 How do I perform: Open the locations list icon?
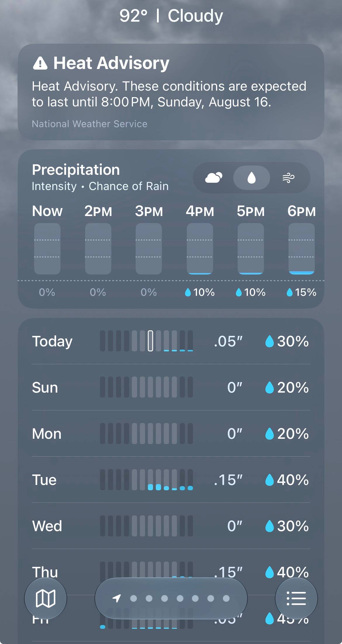point(296,598)
